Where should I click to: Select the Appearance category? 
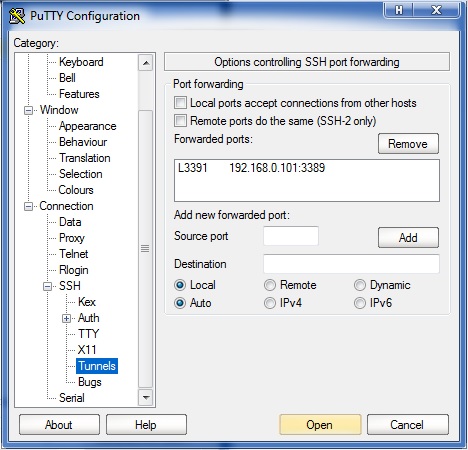coord(88,126)
